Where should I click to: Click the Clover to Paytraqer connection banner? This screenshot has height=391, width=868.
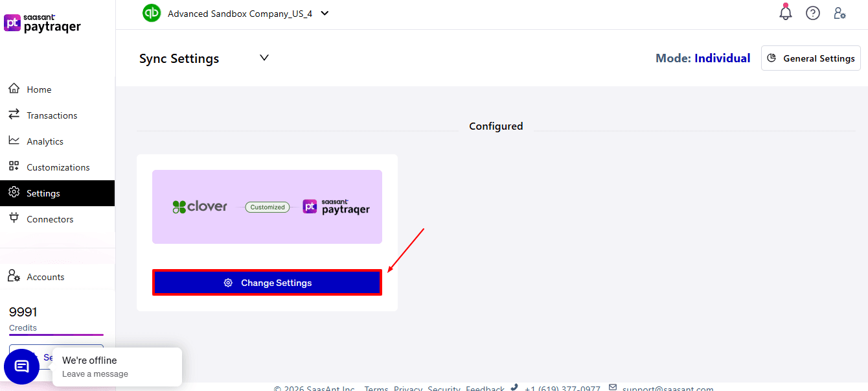pos(267,207)
